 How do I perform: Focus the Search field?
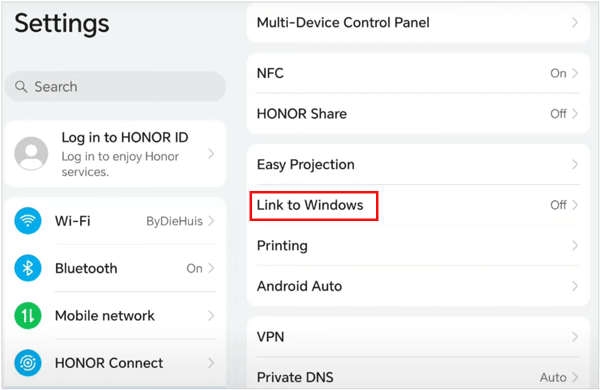click(116, 87)
